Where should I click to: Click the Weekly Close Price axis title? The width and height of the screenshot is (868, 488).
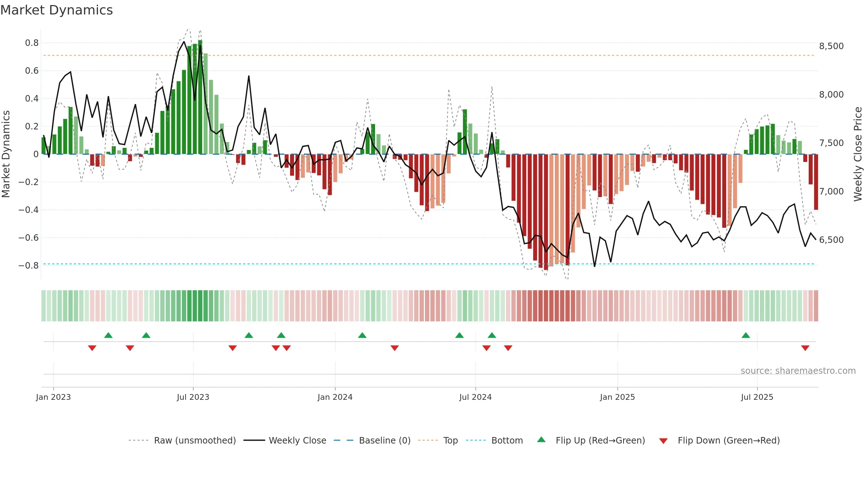click(858, 154)
